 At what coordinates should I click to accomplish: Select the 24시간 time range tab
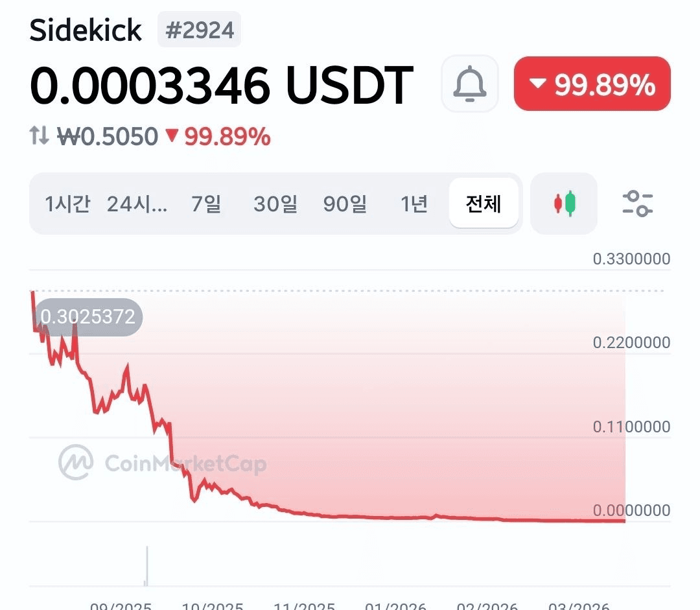[x=137, y=204]
